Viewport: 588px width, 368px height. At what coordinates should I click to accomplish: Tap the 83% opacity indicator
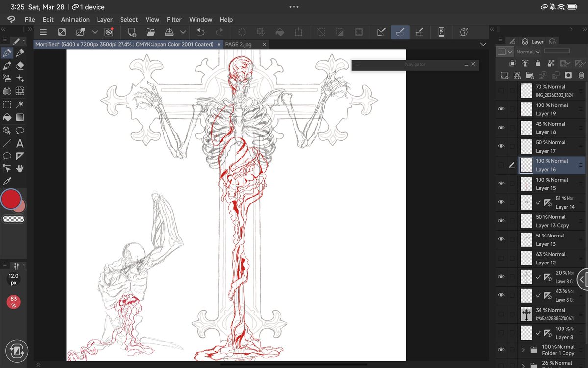(13, 302)
